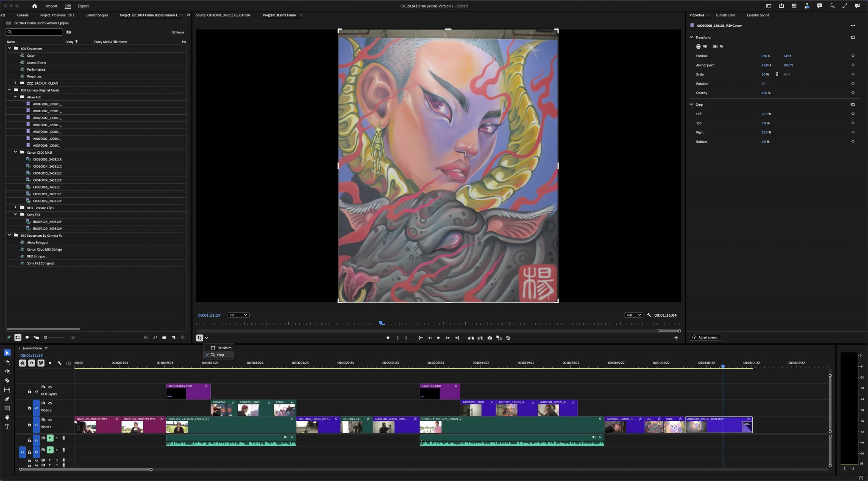
Task: Select the Track Select Forward tool
Action: tap(7, 362)
